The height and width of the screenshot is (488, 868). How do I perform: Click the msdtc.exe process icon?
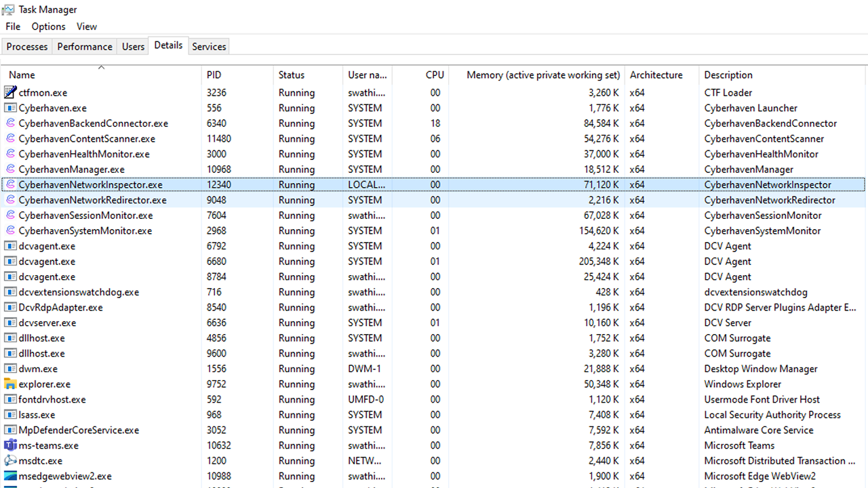(10, 461)
